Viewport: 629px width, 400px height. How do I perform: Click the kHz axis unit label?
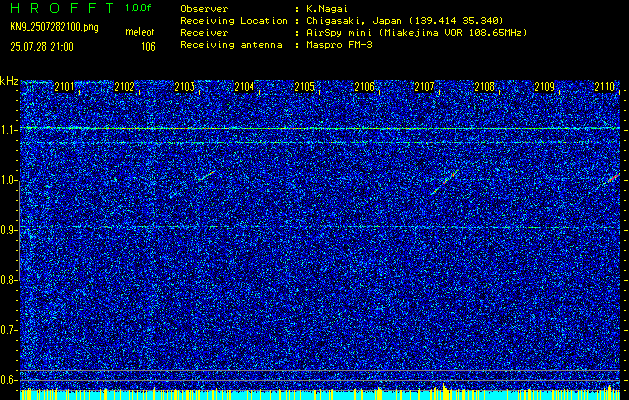click(x=9, y=81)
